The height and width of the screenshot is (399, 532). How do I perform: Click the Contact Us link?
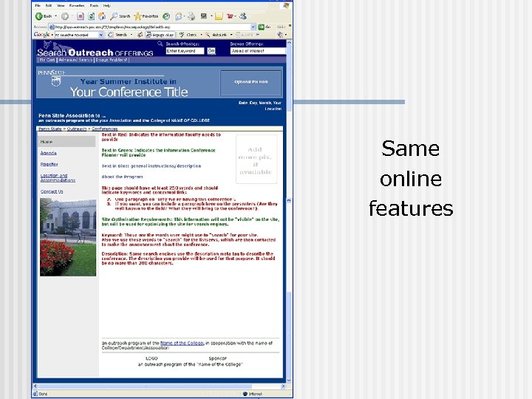[52, 191]
